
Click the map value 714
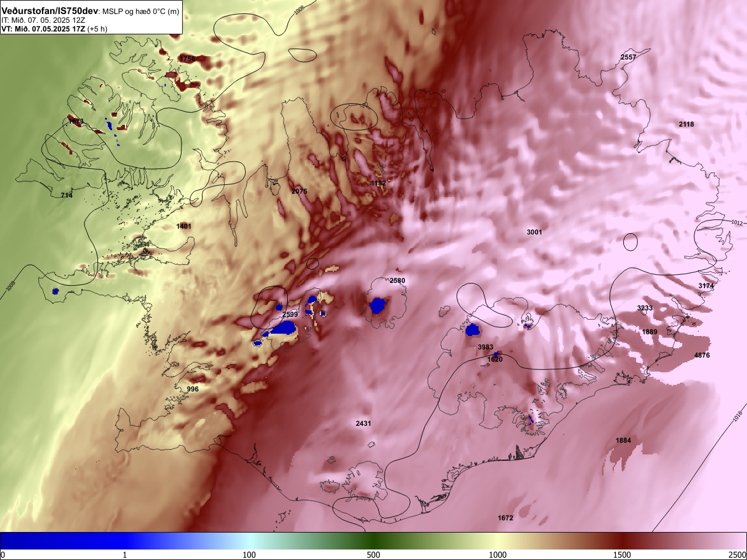click(67, 195)
